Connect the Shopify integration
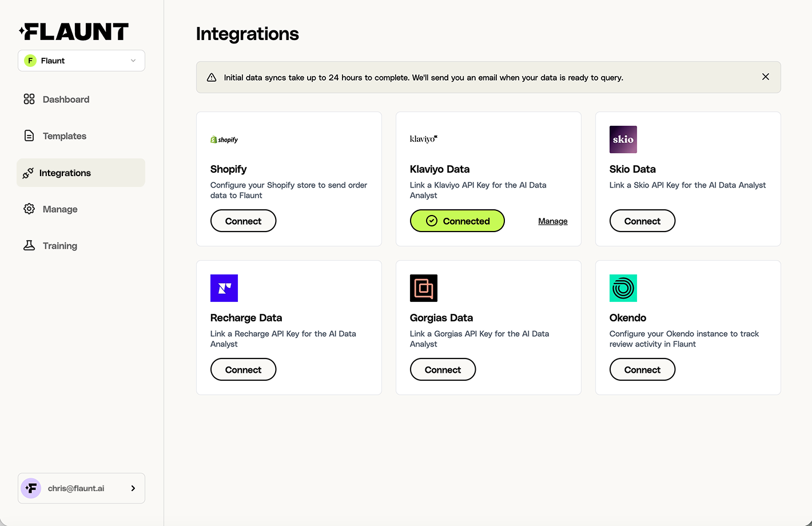This screenshot has height=526, width=812. (243, 221)
